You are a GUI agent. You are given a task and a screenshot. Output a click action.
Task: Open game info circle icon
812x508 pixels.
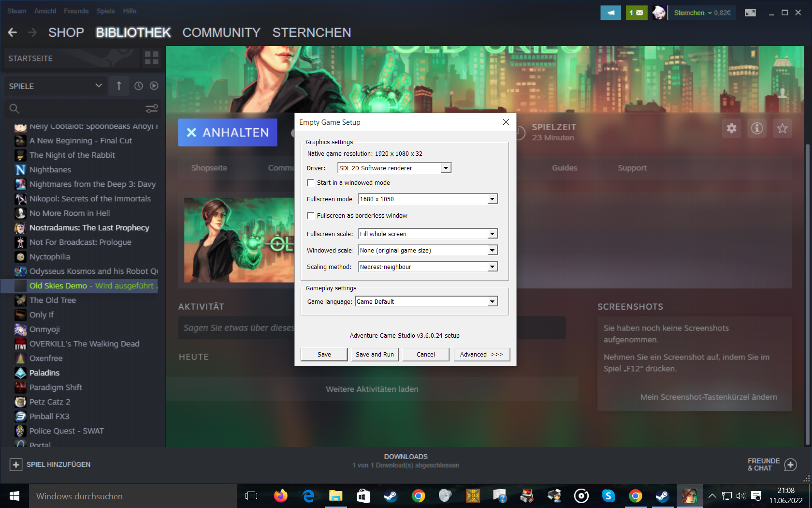(x=757, y=128)
